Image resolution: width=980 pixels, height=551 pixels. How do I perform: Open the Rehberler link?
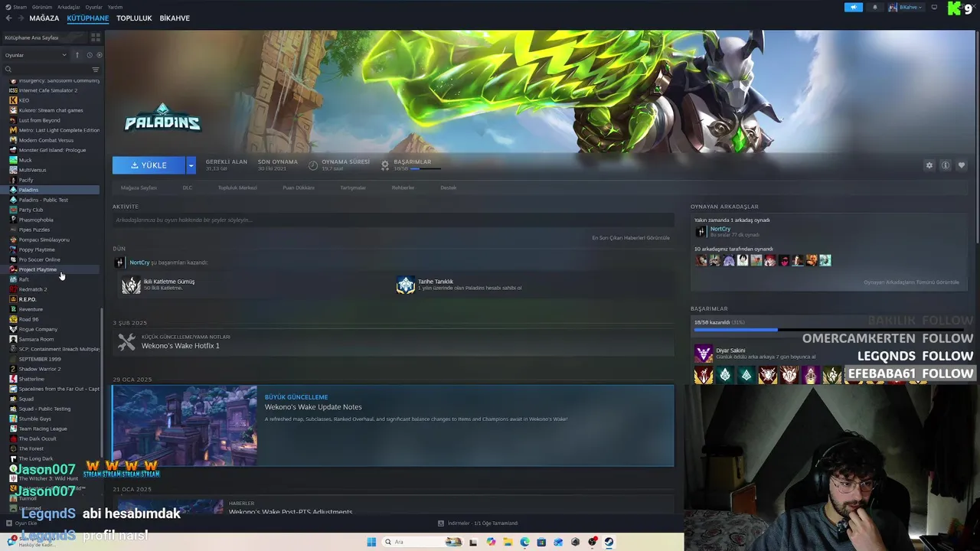(403, 187)
